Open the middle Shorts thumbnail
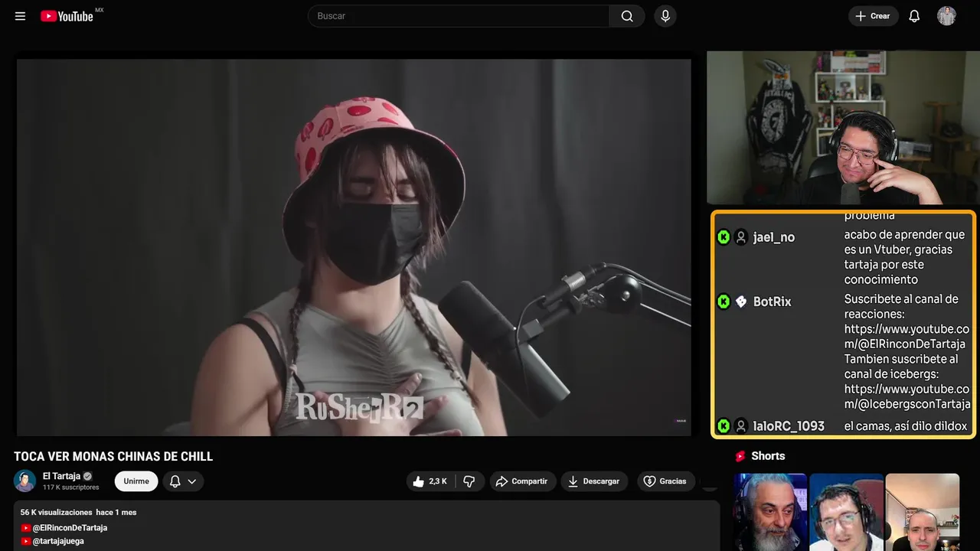 [x=846, y=512]
